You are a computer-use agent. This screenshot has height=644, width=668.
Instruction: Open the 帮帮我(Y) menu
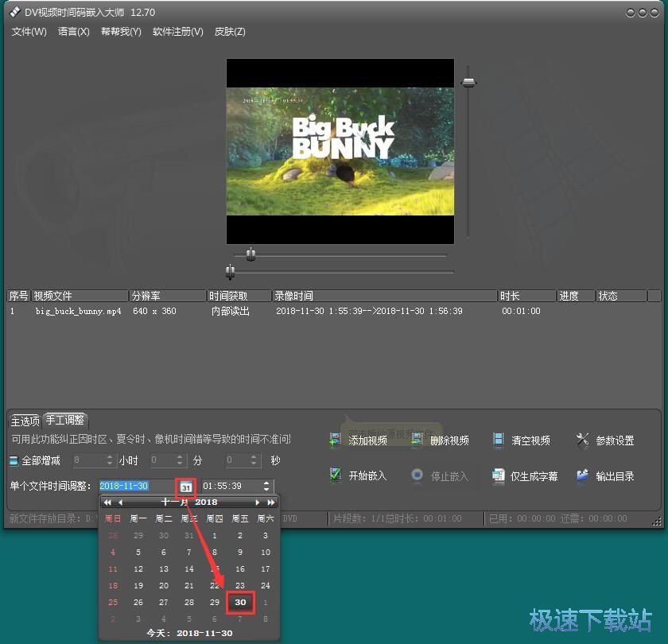click(x=121, y=32)
